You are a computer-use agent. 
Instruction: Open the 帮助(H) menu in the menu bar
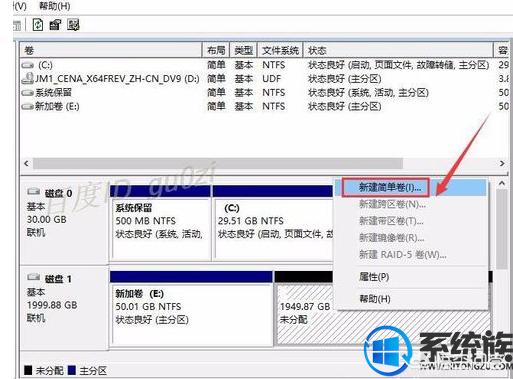tap(54, 6)
